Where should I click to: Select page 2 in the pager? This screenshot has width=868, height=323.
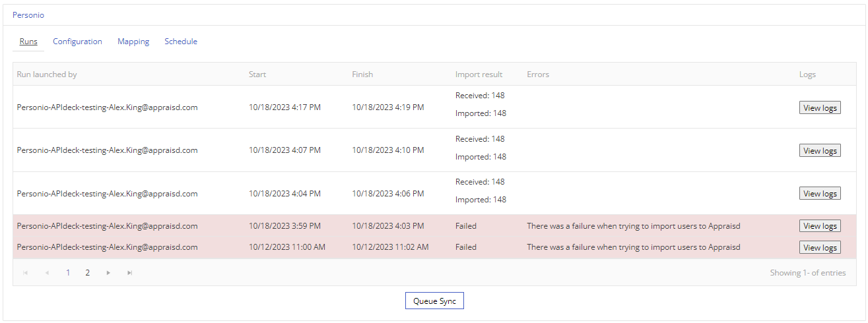(87, 272)
